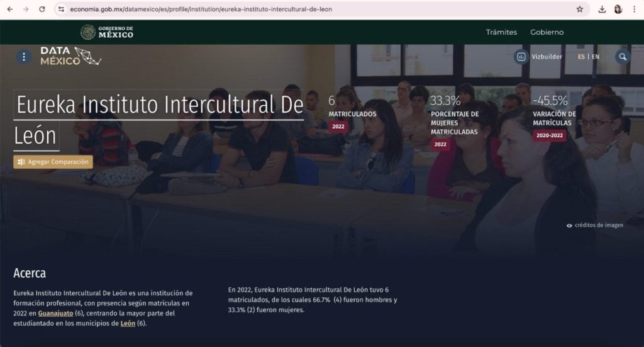Click the Gobierno de México logo

107,32
